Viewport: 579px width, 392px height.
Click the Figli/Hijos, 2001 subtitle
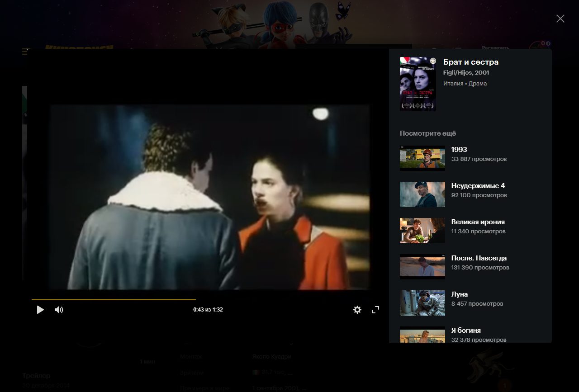(466, 73)
